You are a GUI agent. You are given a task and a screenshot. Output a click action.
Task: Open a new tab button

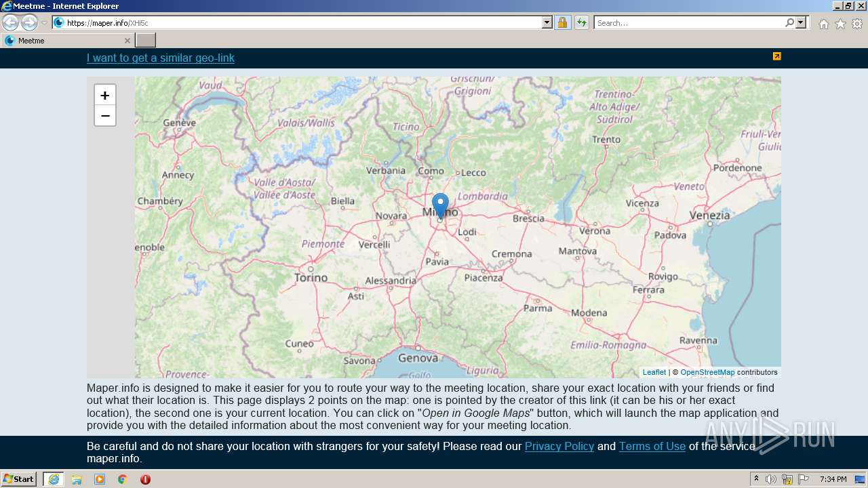[145, 41]
